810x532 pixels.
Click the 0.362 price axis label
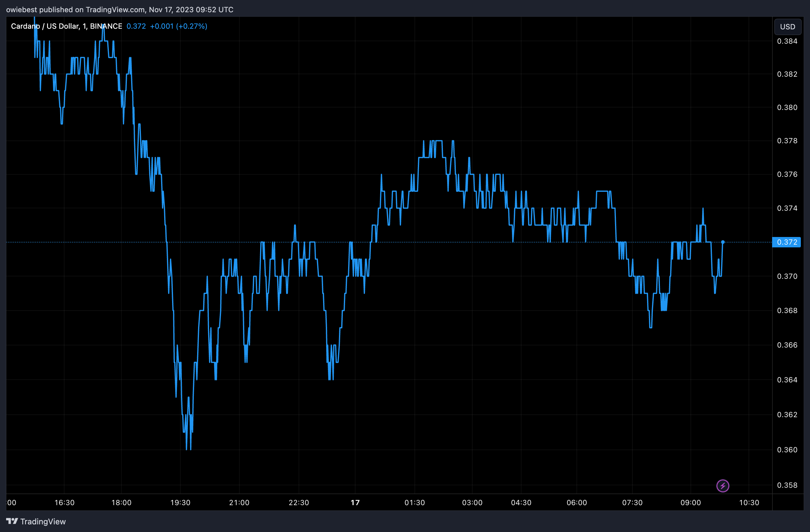[x=787, y=415]
